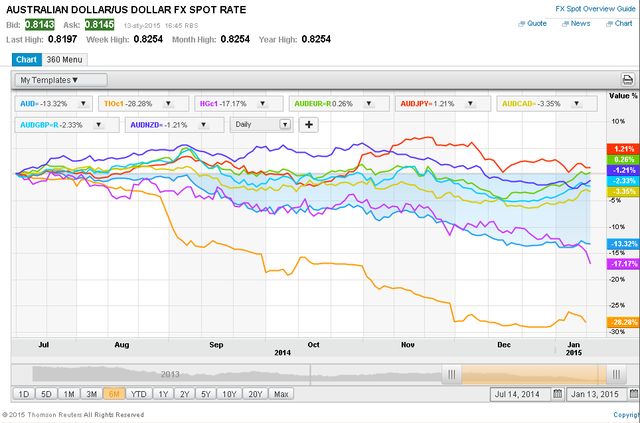Expand the TIOc1 series dropdown arrow
640x423 pixels.
(x=168, y=104)
